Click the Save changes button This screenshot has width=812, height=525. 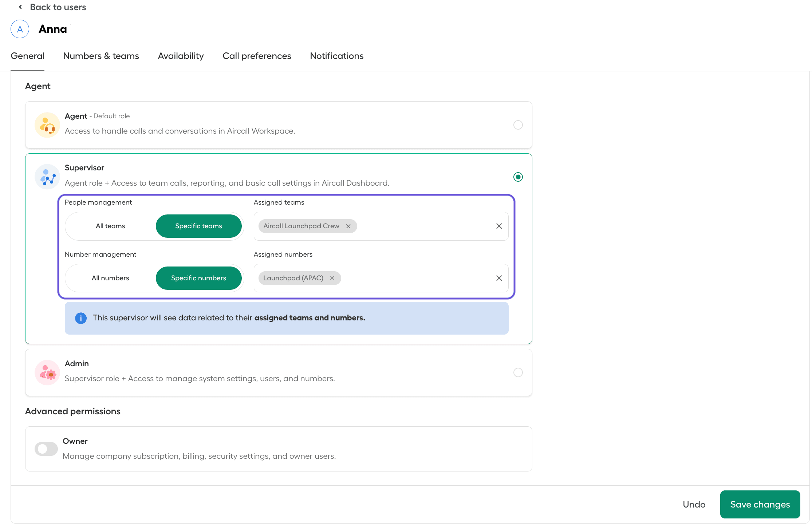[x=760, y=504]
